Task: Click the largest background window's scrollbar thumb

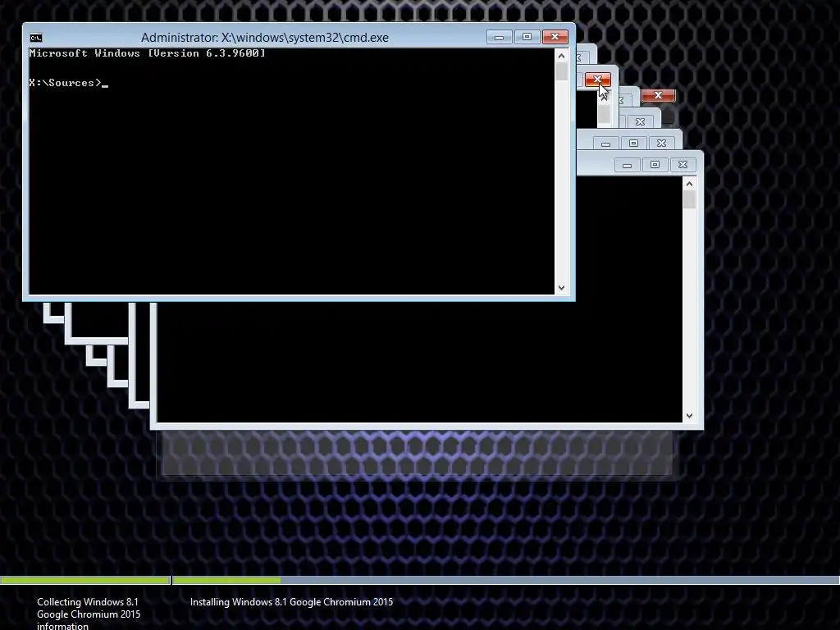Action: coord(689,200)
